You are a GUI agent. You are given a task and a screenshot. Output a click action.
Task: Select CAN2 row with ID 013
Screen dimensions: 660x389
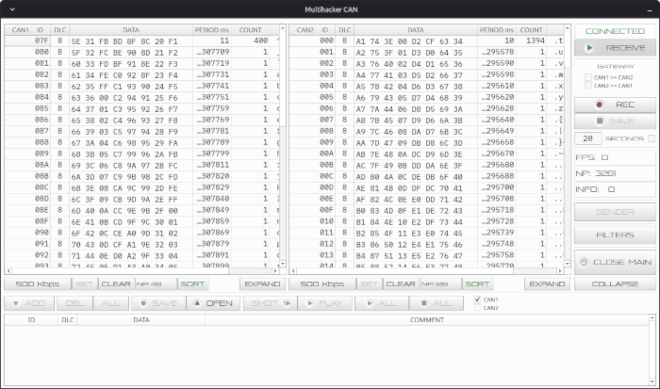(x=427, y=256)
